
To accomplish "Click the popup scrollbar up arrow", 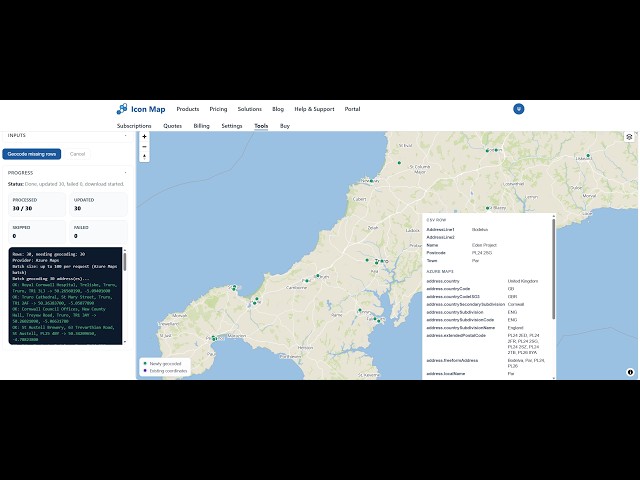I will tap(553, 216).
